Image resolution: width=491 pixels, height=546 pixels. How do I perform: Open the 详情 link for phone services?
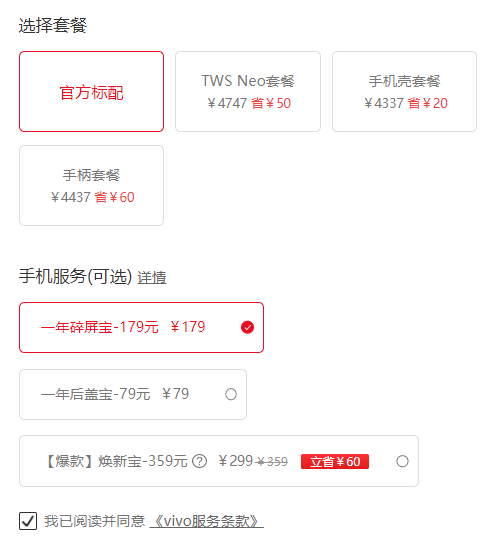[x=152, y=278]
